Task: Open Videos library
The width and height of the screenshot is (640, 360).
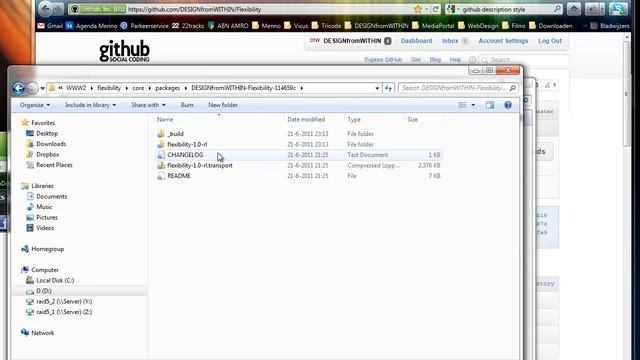Action: click(x=45, y=228)
